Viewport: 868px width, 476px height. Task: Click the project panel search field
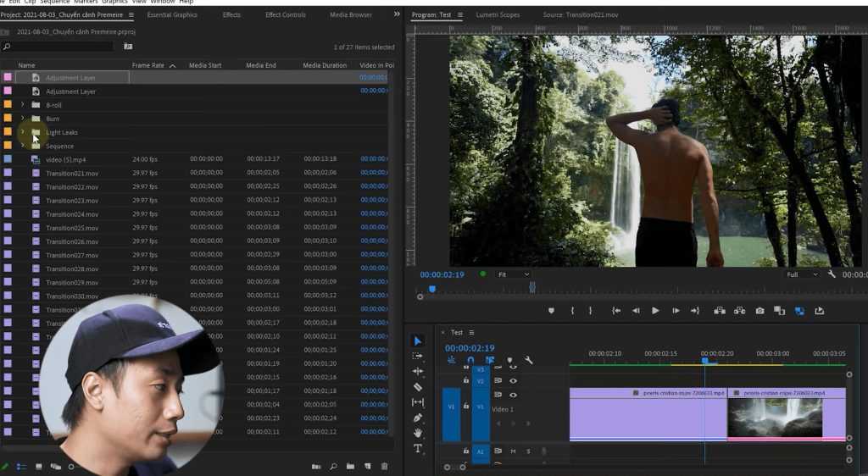[x=61, y=47]
